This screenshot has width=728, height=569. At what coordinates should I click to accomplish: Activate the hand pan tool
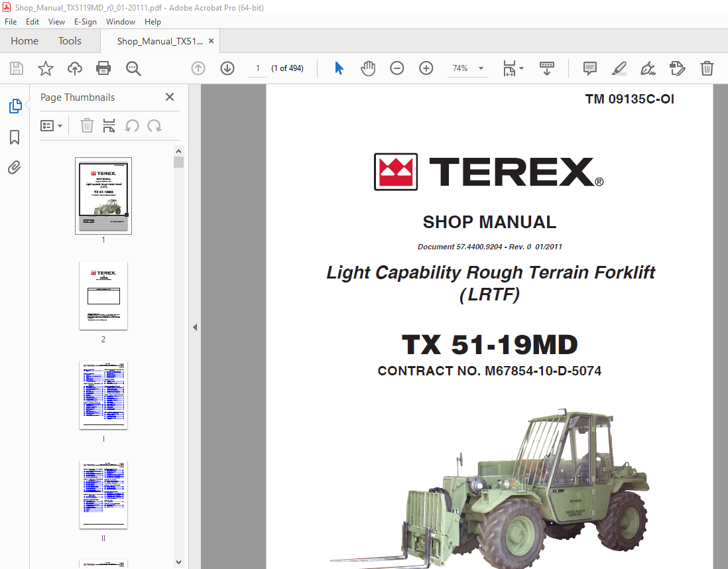pos(368,68)
